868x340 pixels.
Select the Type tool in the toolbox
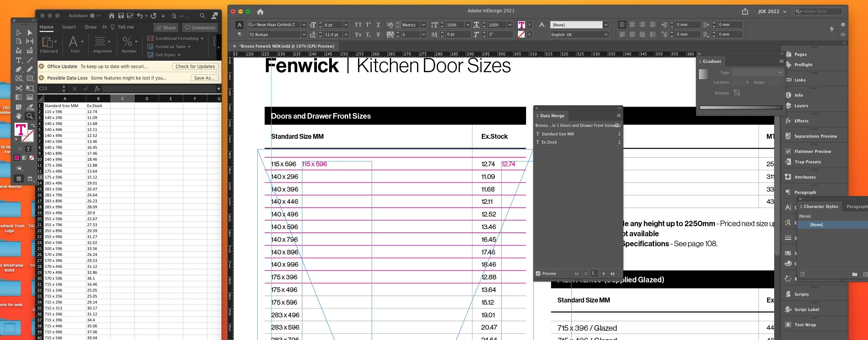tap(19, 60)
